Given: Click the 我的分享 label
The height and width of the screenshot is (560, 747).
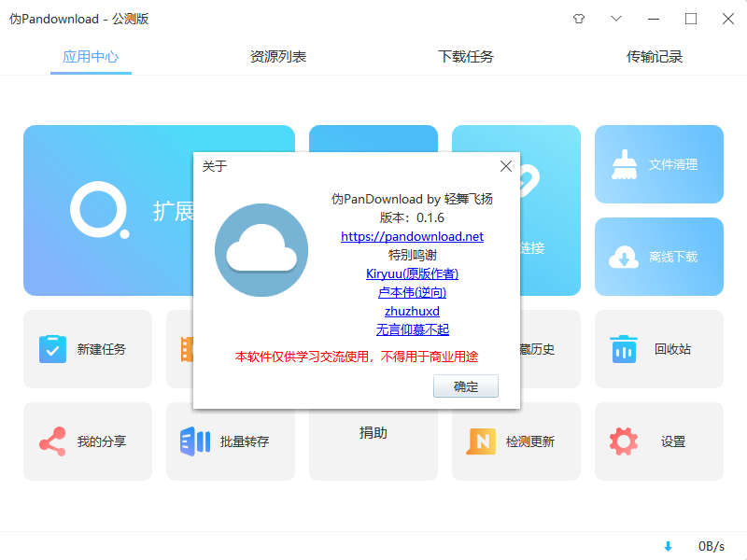Looking at the screenshot, I should 102,441.
